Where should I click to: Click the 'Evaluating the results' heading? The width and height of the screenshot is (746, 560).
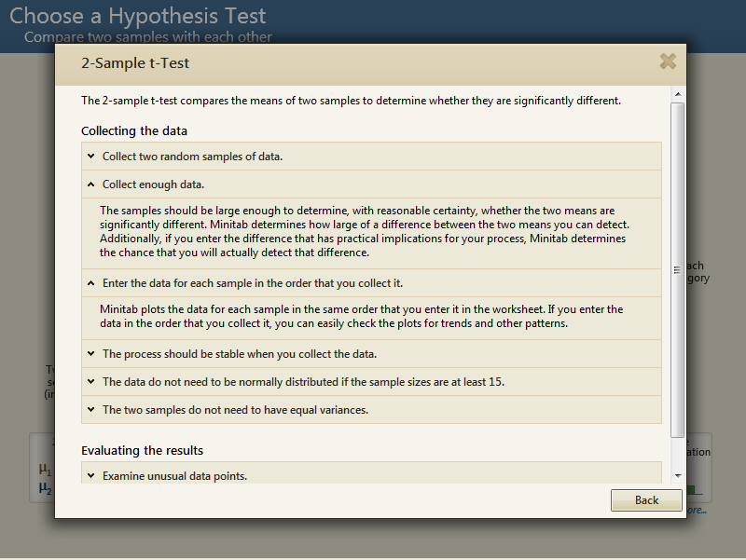point(142,451)
